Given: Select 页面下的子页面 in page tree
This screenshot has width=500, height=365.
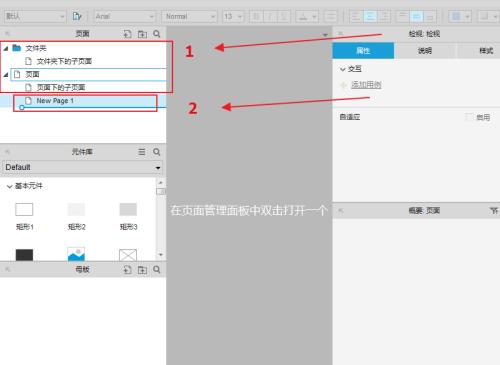Looking at the screenshot, I should point(61,88).
